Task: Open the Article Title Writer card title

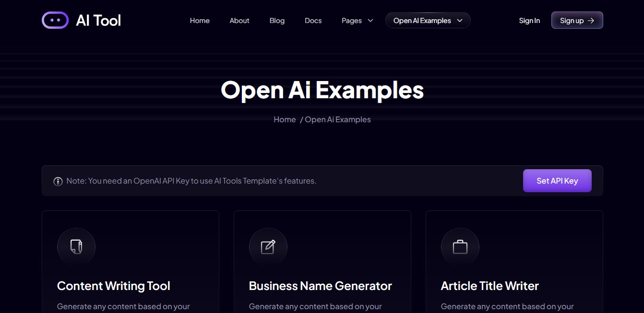Action: click(x=490, y=286)
